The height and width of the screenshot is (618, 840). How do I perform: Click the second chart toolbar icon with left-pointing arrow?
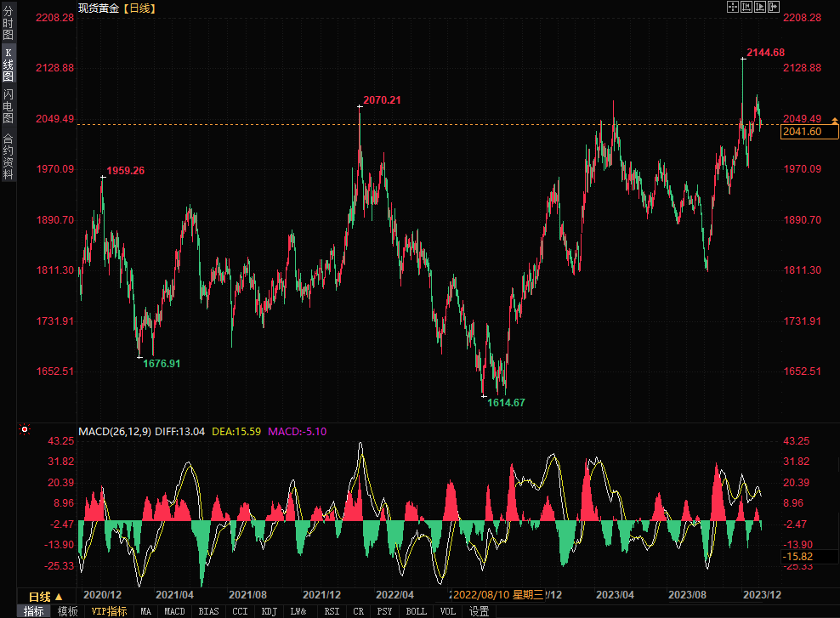[x=746, y=7]
